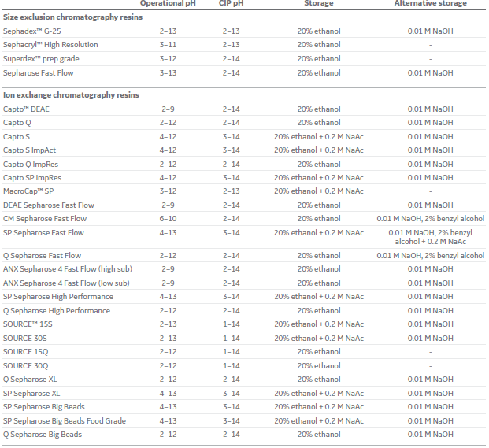The image size is (489, 448).
Task: Click CIP pH 1–14 in SOURCE 30Q row
Action: pos(231,366)
